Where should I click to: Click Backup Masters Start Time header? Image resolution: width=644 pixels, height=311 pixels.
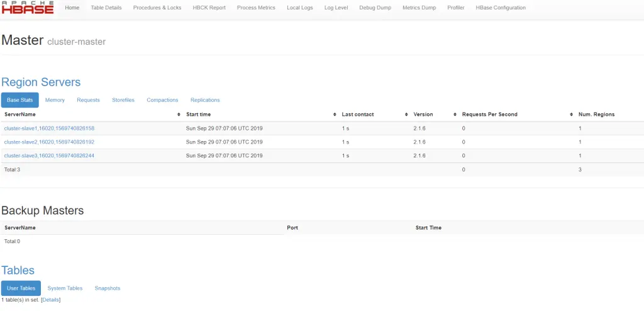point(428,227)
